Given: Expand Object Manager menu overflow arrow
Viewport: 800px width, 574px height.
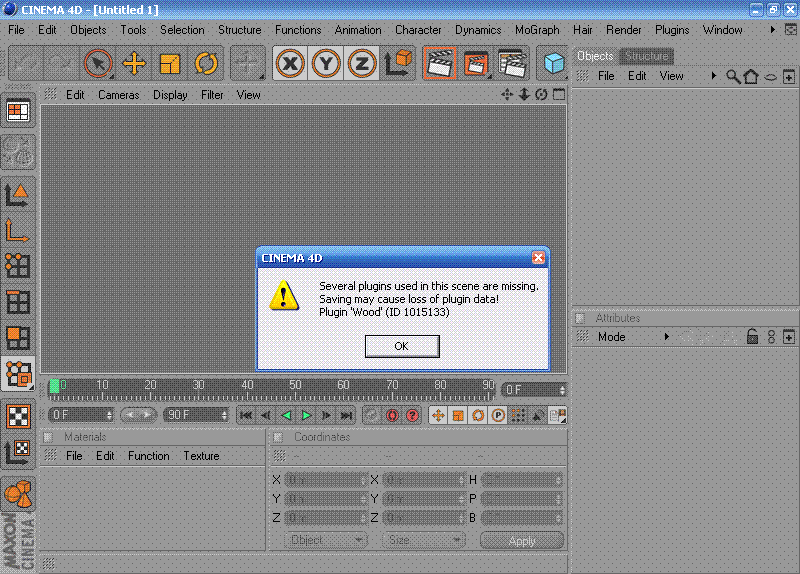Looking at the screenshot, I should point(714,76).
